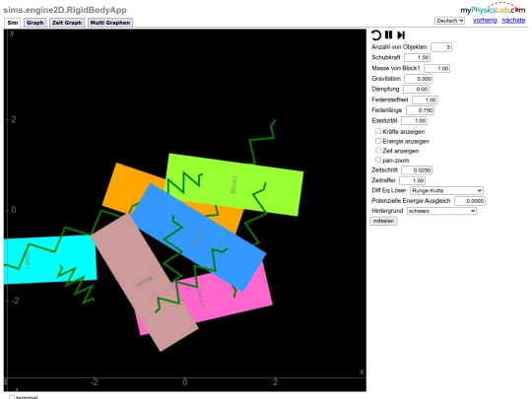Pause the simulation
The image size is (532, 399).
click(x=389, y=34)
